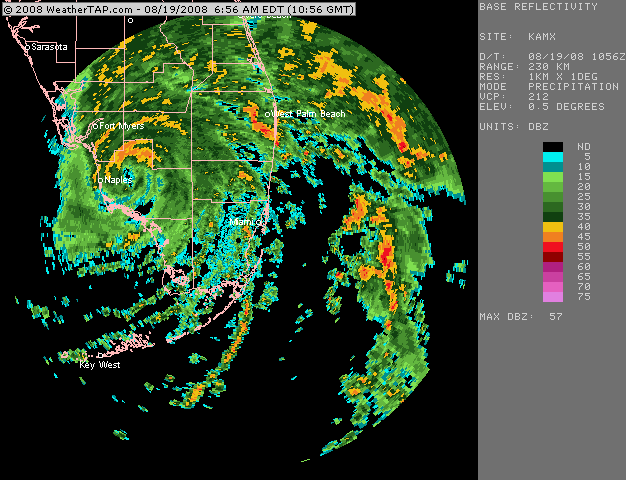The height and width of the screenshot is (480, 626).
Task: Choose the 75 dBZ legend swatch
Action: tap(553, 297)
